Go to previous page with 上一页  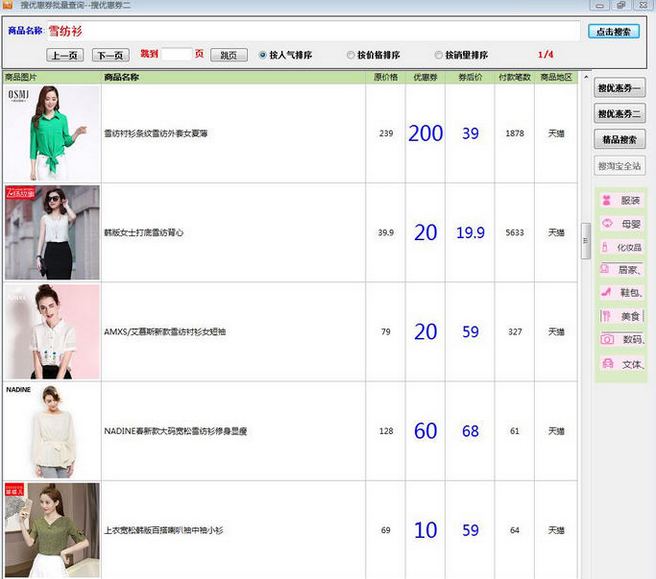coord(65,55)
